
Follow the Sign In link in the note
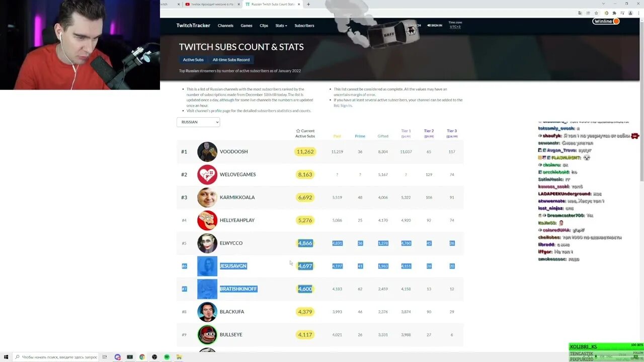[346, 106]
